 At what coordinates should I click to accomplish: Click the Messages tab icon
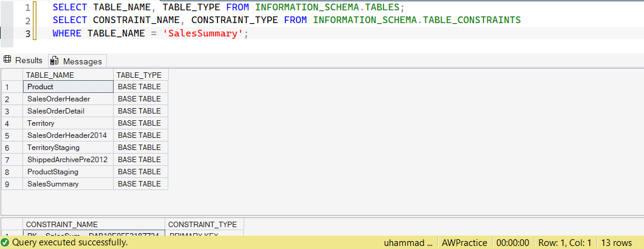(x=54, y=61)
